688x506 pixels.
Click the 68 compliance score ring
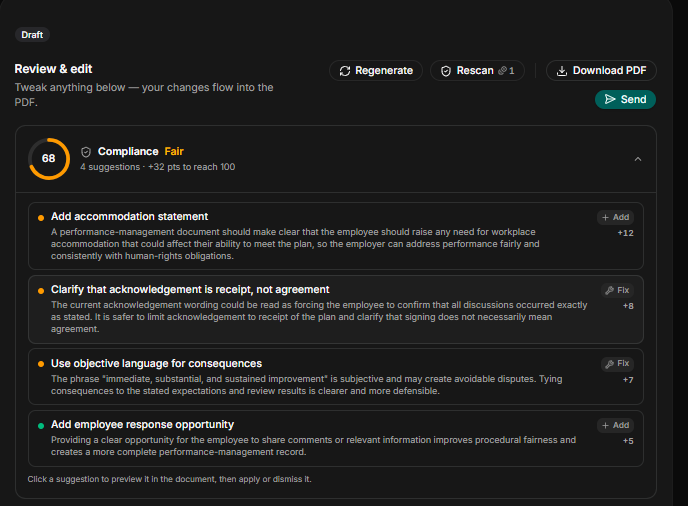click(x=49, y=159)
